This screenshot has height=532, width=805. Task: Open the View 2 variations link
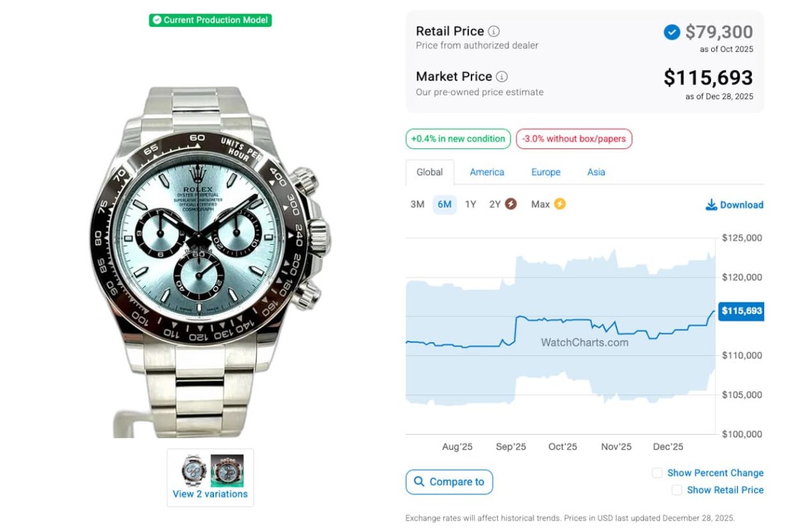click(210, 494)
